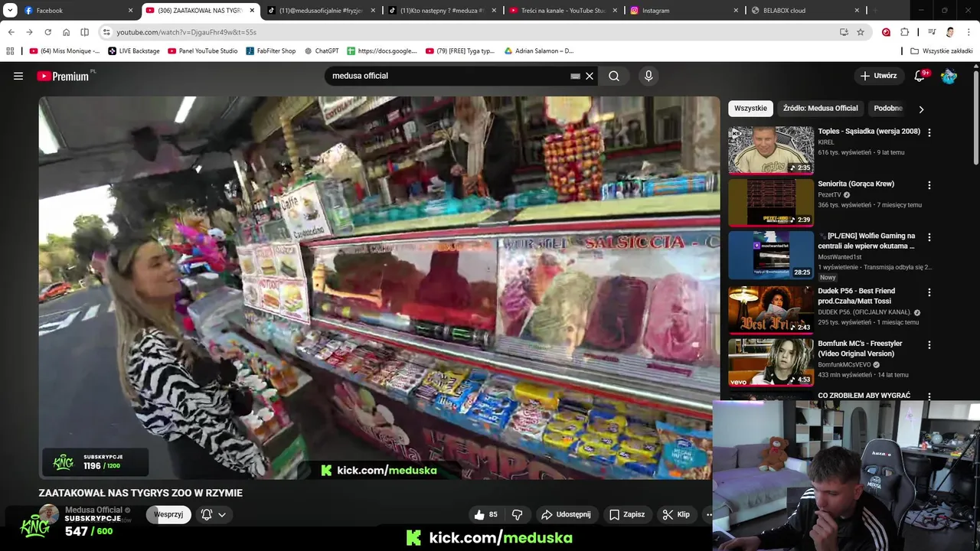Open the tab search dropdown arrow
This screenshot has width=980, height=551.
pos(10,11)
